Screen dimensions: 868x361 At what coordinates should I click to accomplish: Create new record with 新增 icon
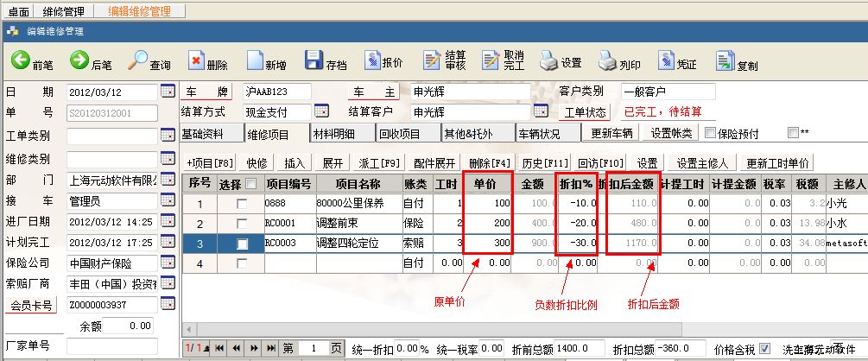tap(255, 61)
